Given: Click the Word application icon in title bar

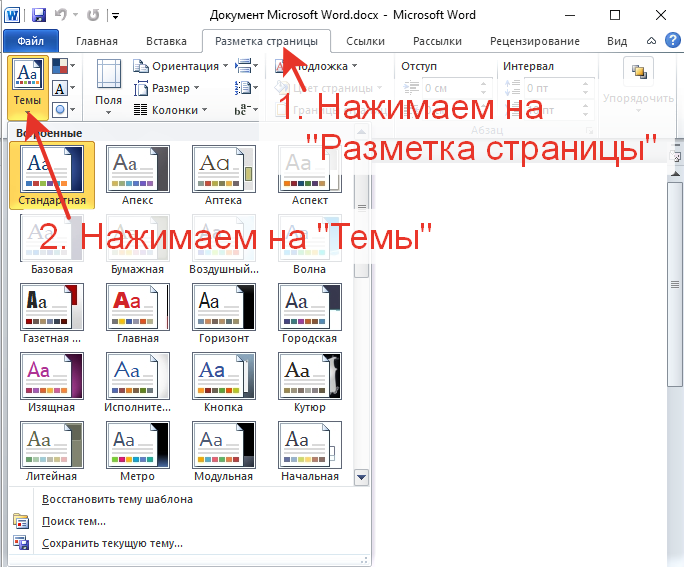Looking at the screenshot, I should pos(12,15).
